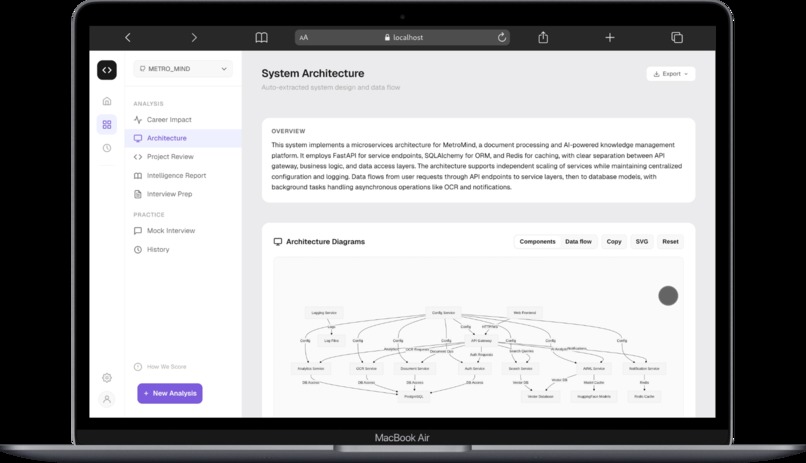Image resolution: width=806 pixels, height=463 pixels.
Task: Switch to the Components diagram tab
Action: pos(537,242)
